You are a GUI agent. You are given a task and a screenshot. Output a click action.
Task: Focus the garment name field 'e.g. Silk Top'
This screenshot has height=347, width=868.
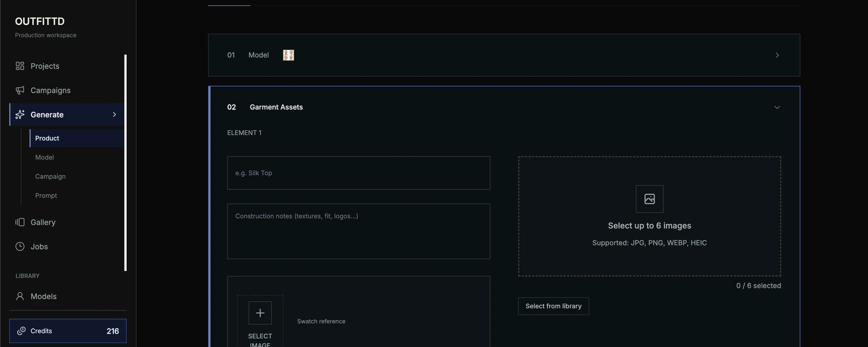(358, 173)
